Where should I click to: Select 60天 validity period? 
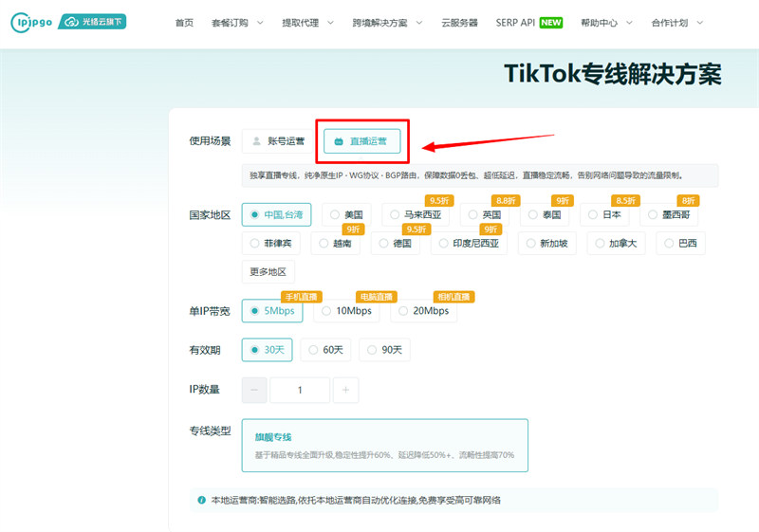[x=325, y=350]
